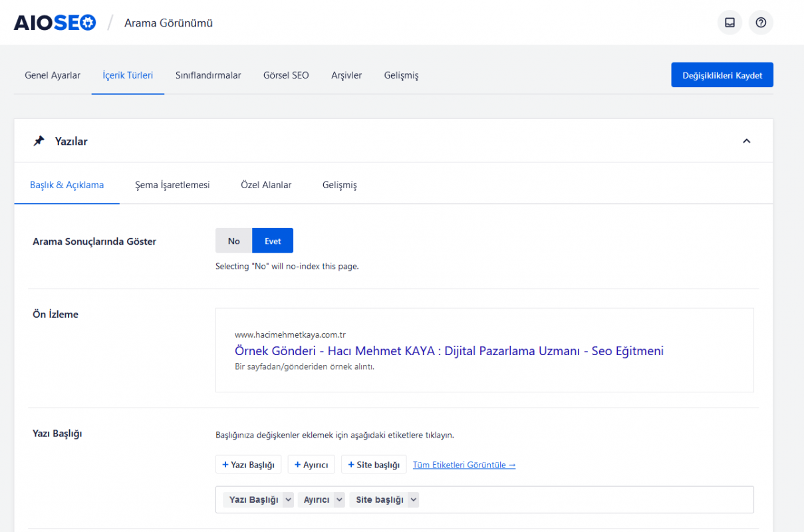Click the pin icon beside Yazılar
The image size is (804, 532).
coord(39,141)
